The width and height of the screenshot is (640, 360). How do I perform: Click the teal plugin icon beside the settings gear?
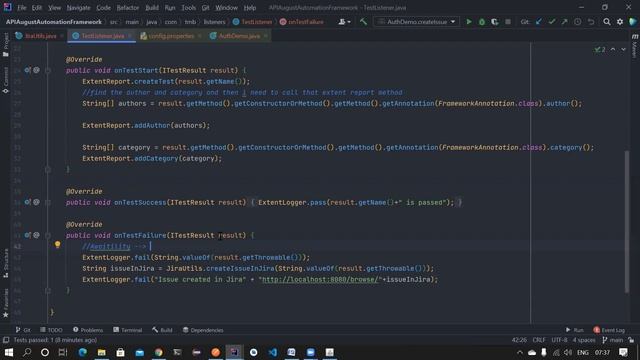point(633,22)
